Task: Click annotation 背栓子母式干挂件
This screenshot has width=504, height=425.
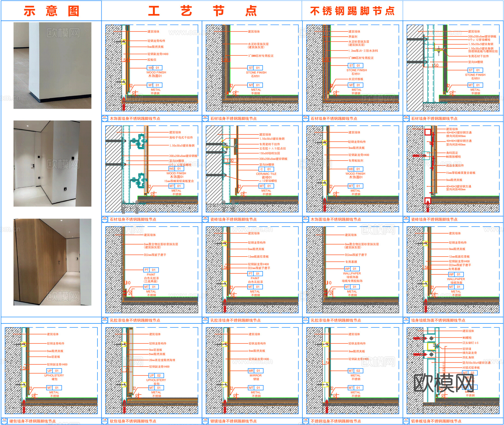Action: pos(181,138)
